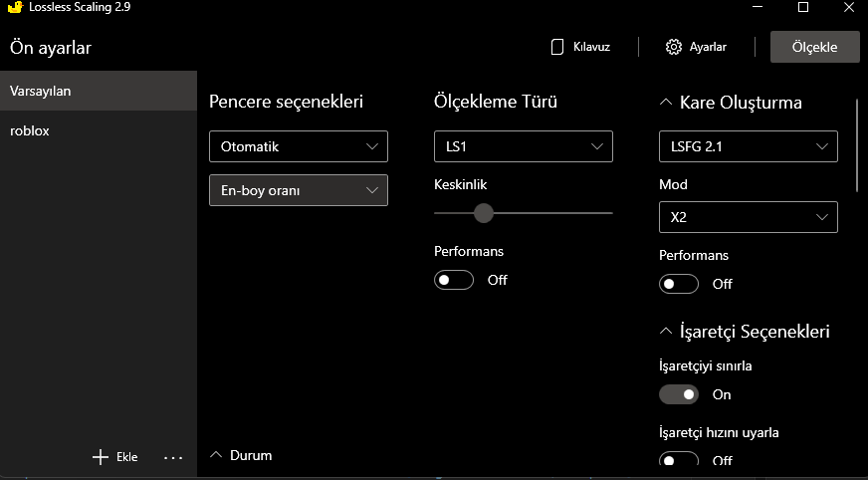Open the Kılavuz guide page icon
This screenshot has width=868, height=480.
tap(557, 47)
